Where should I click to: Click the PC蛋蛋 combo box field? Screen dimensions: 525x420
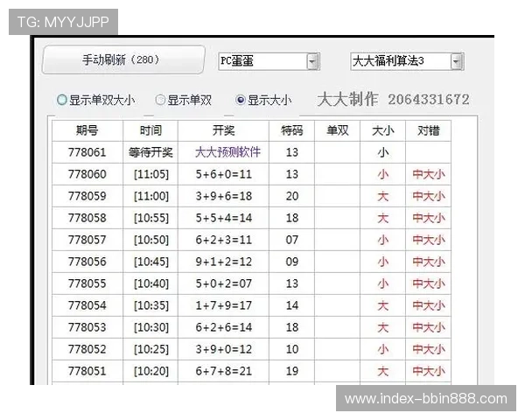coord(269,61)
